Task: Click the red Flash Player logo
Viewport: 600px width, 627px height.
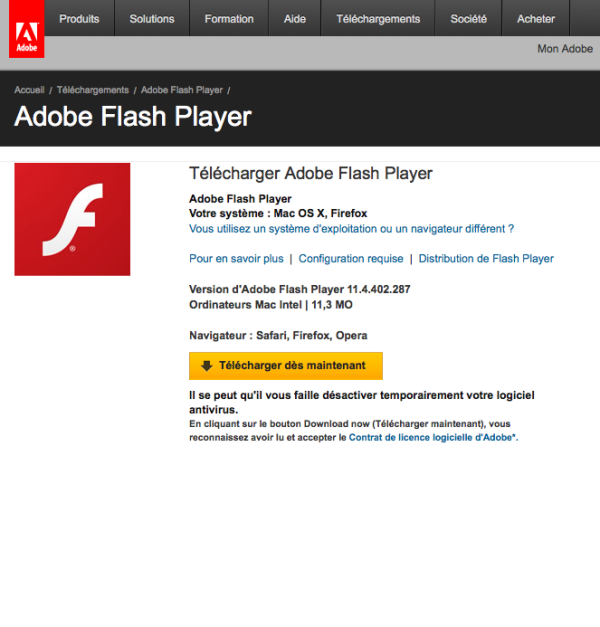Action: click(x=72, y=219)
